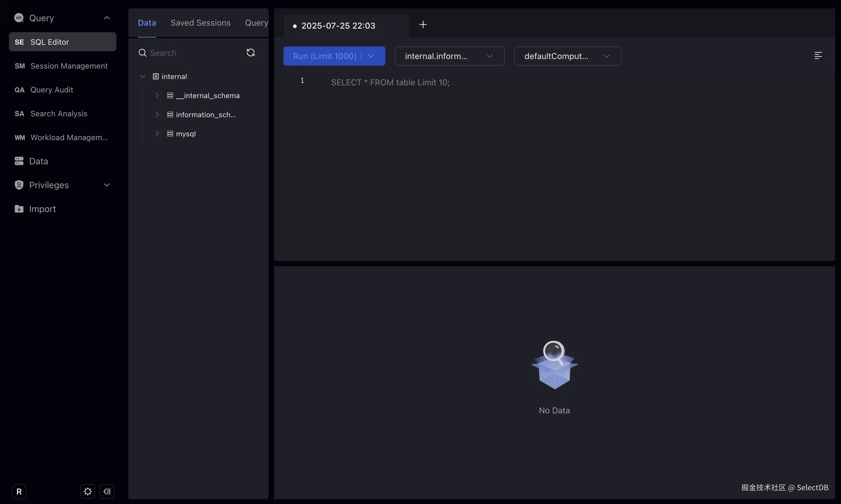
Task: Toggle the light/dark theme sun icon
Action: [x=88, y=491]
